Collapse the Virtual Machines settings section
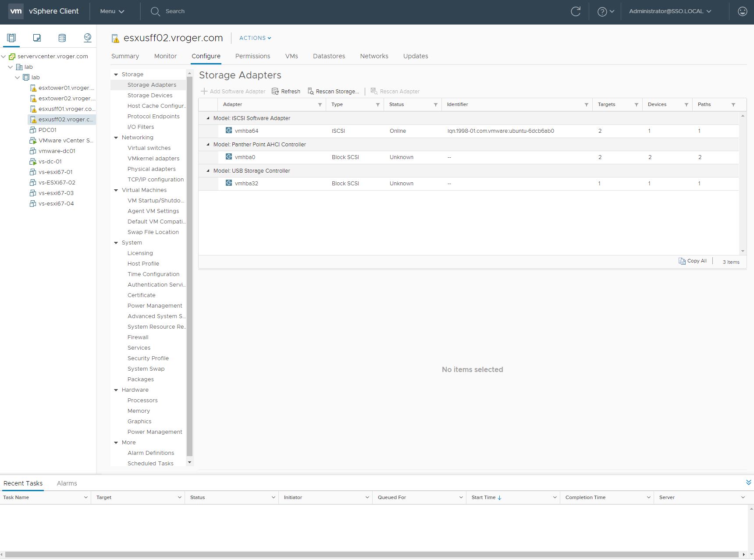The width and height of the screenshot is (754, 560). tap(116, 190)
